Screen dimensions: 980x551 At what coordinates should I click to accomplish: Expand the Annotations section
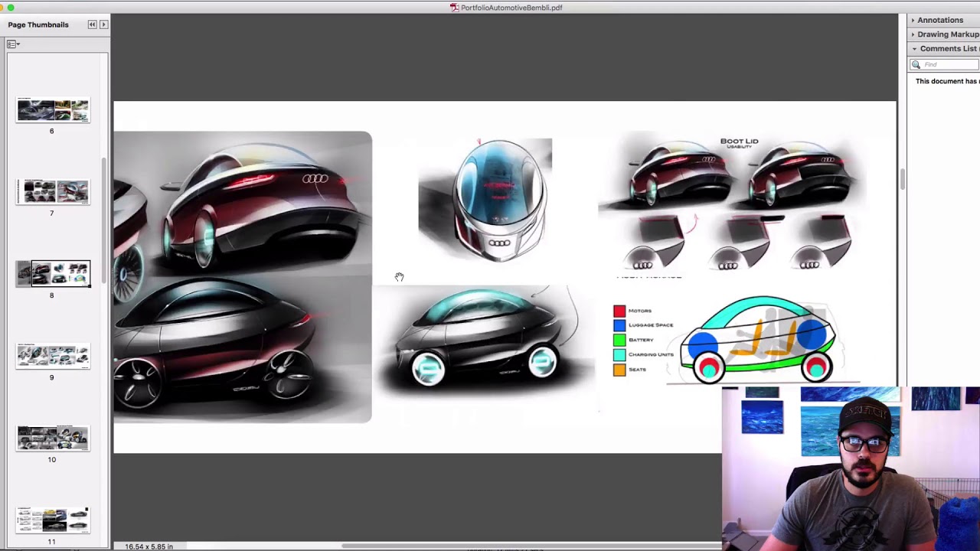click(x=913, y=20)
